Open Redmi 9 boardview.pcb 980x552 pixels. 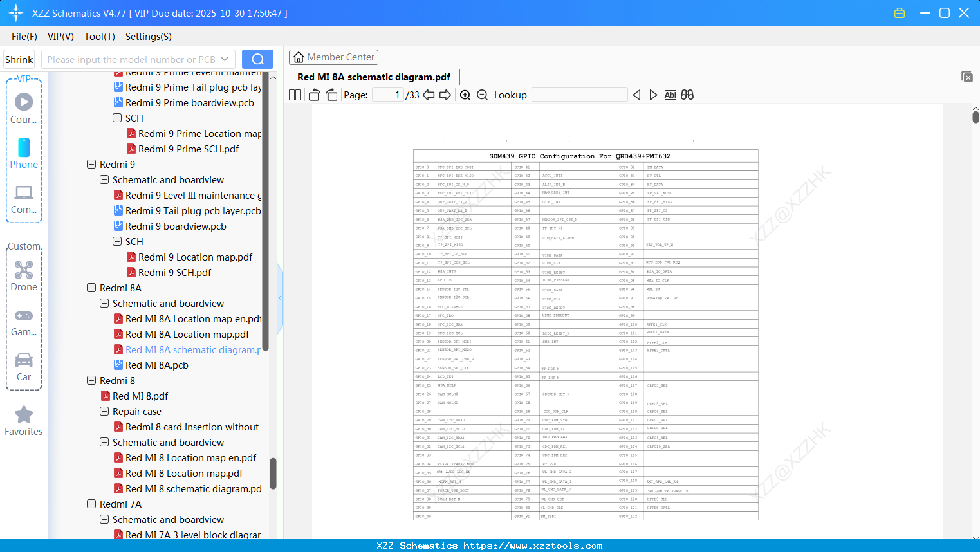(x=170, y=226)
